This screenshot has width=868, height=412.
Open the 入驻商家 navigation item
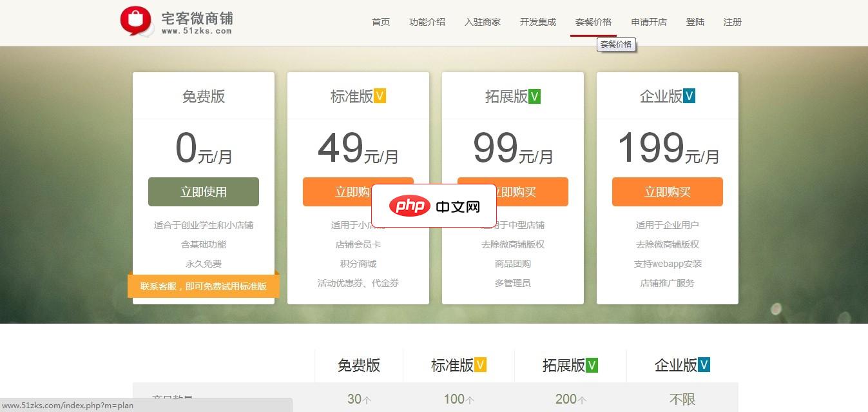coord(483,21)
